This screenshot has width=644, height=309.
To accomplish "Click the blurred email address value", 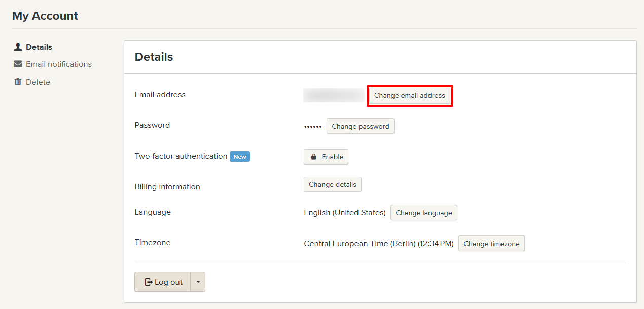I will click(334, 95).
